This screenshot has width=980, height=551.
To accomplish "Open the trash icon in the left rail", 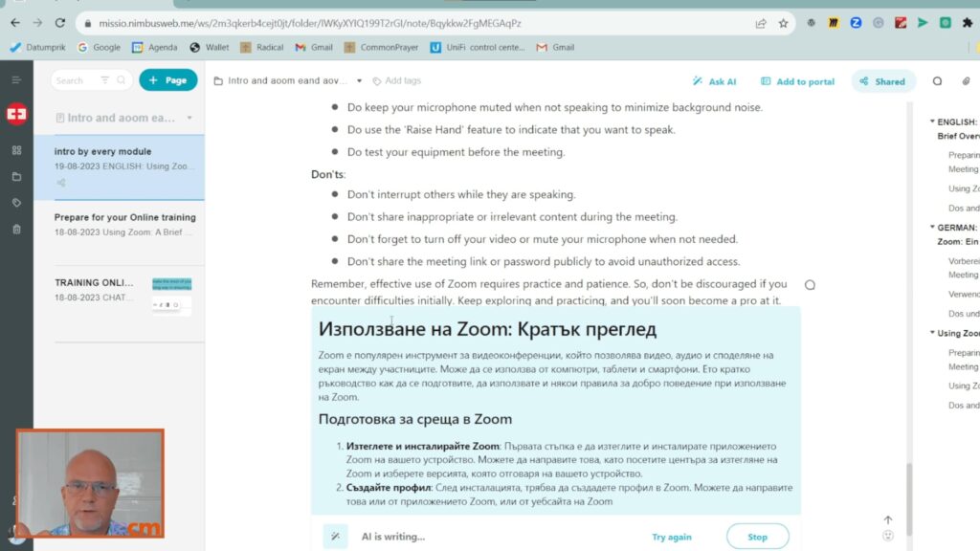I will point(17,230).
